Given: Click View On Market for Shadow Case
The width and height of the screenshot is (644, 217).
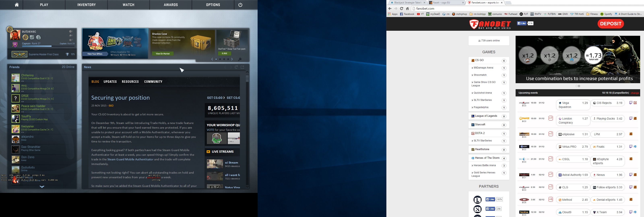Looking at the screenshot, I should tap(163, 54).
